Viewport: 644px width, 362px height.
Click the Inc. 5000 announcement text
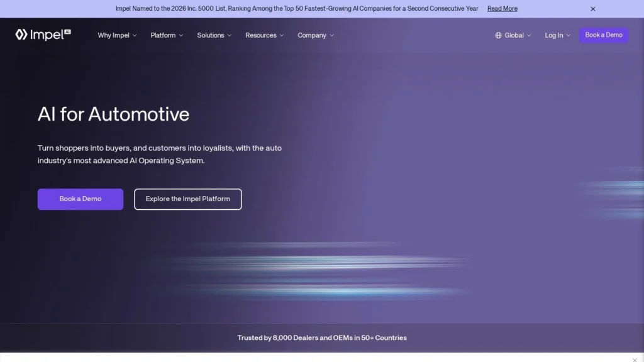tap(297, 9)
